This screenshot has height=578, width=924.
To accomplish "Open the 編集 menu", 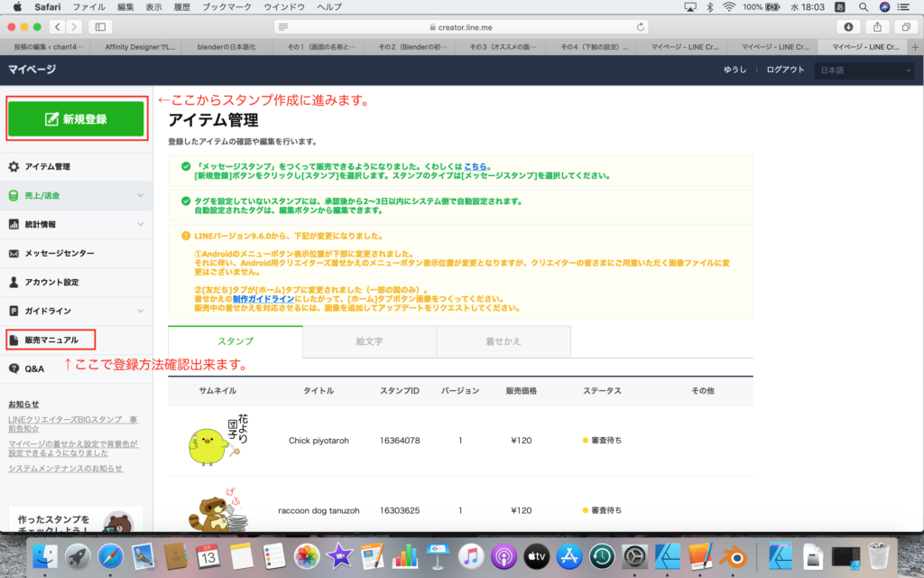I will [x=125, y=7].
